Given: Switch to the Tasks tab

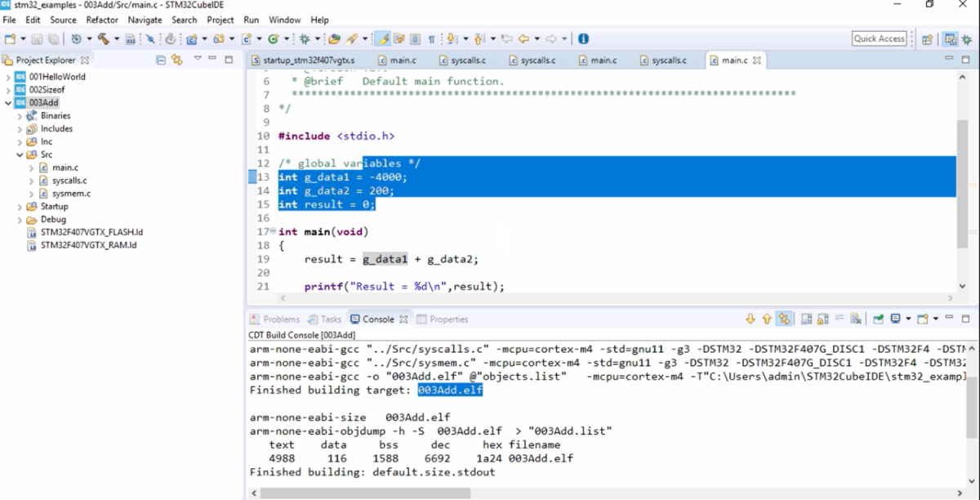Looking at the screenshot, I should [x=325, y=319].
